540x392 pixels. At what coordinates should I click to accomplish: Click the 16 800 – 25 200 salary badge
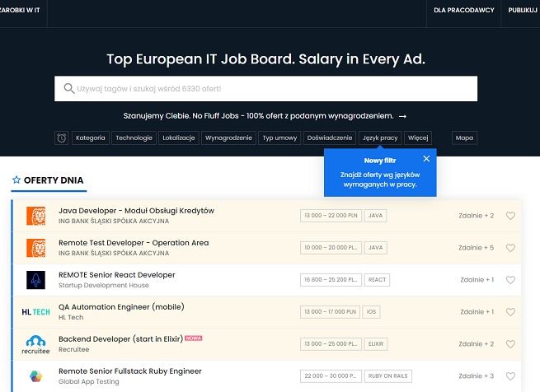(331, 280)
